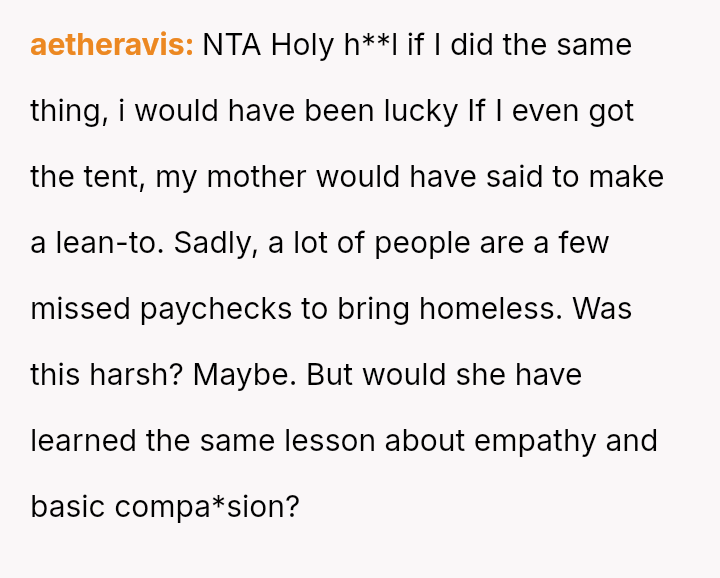Click the censored word compa*sion

click(x=207, y=507)
